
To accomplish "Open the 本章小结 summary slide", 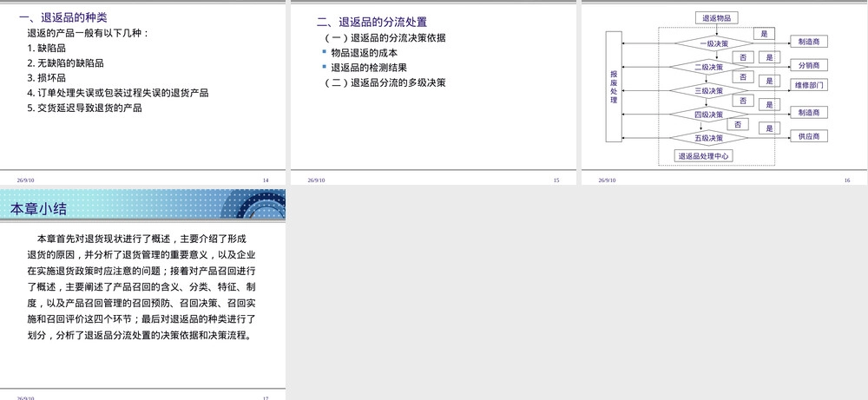I will pyautogui.click(x=143, y=294).
